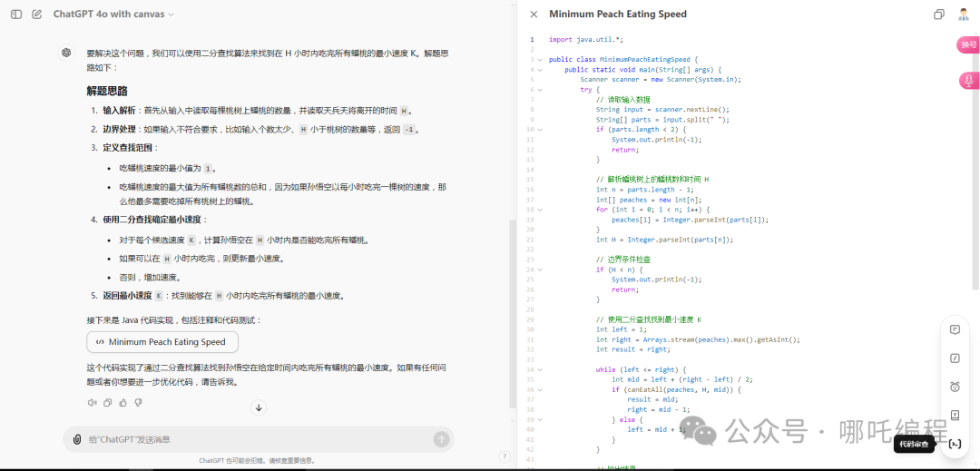Viewport: 980px width, 471px height.
Task: Collapse the try block fold arrow on line 6
Action: (x=541, y=90)
